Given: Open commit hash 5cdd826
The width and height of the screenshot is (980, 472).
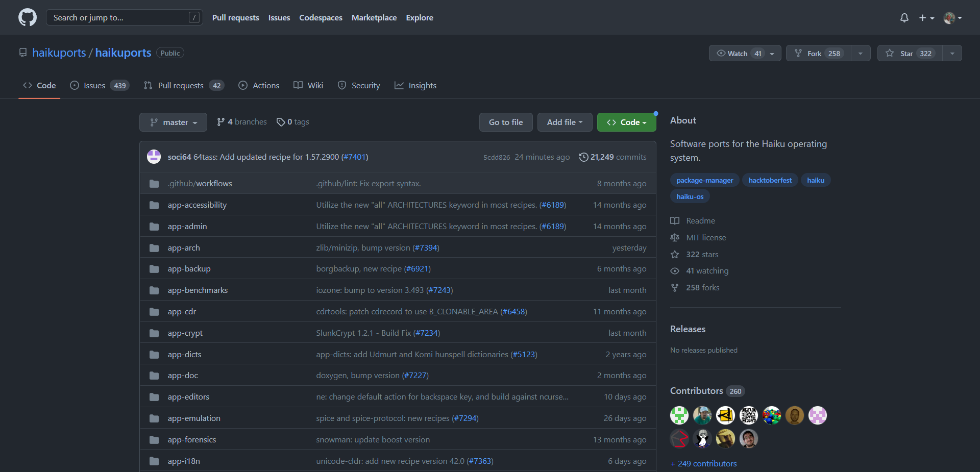Looking at the screenshot, I should point(497,158).
